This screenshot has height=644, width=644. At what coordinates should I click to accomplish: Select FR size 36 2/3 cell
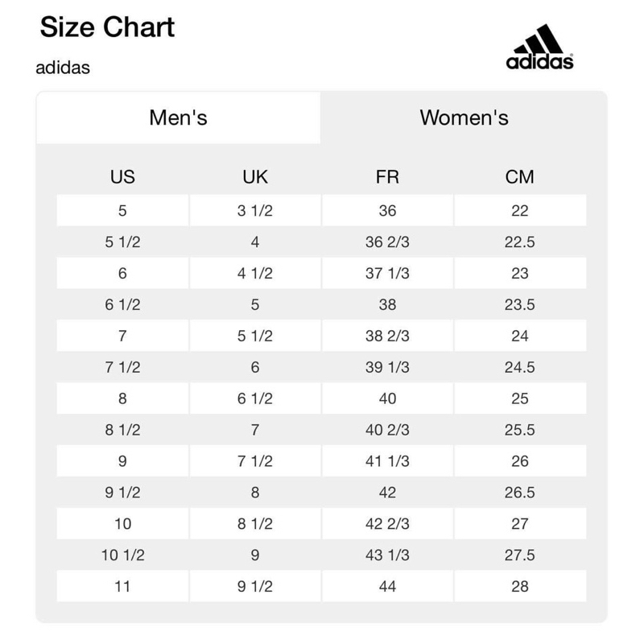(x=387, y=242)
